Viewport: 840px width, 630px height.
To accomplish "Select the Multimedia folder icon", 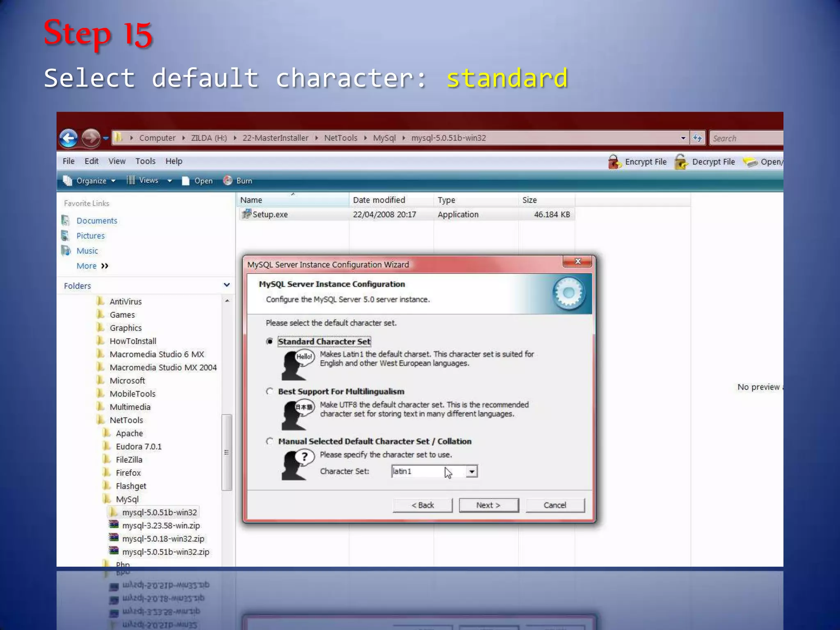I will (x=100, y=406).
